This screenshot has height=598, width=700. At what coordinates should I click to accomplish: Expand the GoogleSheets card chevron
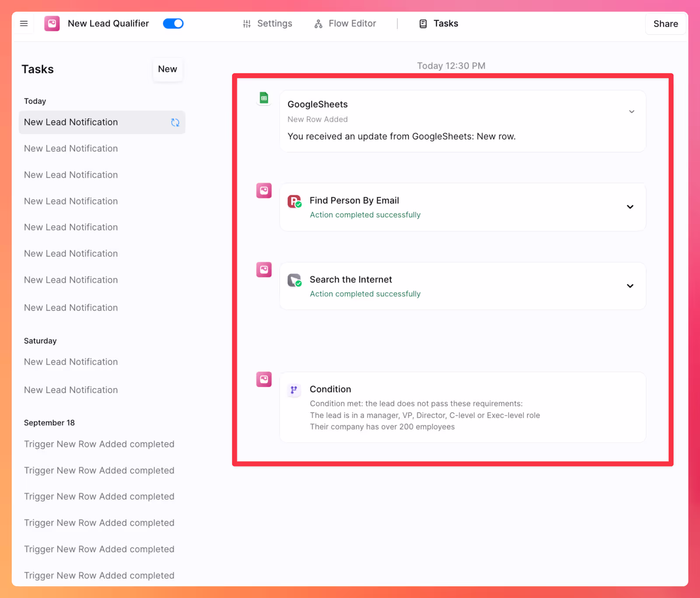point(632,112)
